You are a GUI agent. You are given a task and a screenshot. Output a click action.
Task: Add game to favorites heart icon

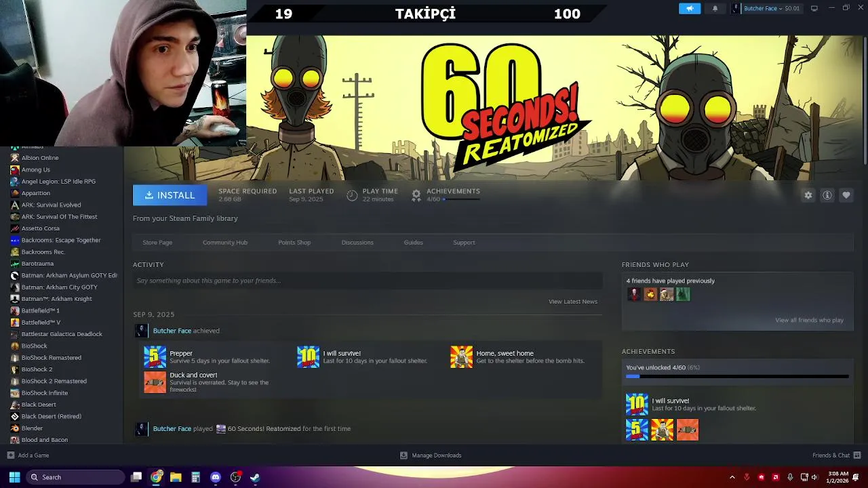pos(846,195)
